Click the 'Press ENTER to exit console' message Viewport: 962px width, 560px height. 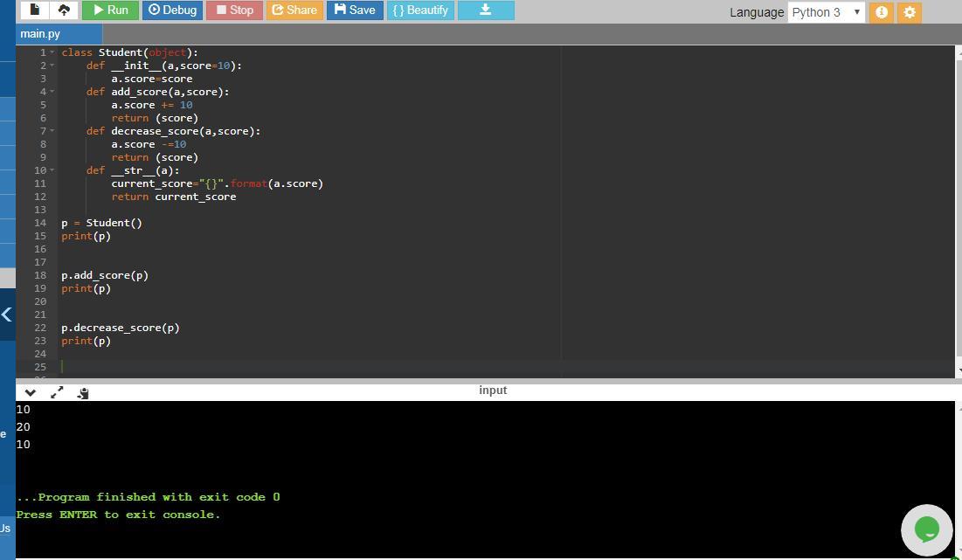click(119, 515)
